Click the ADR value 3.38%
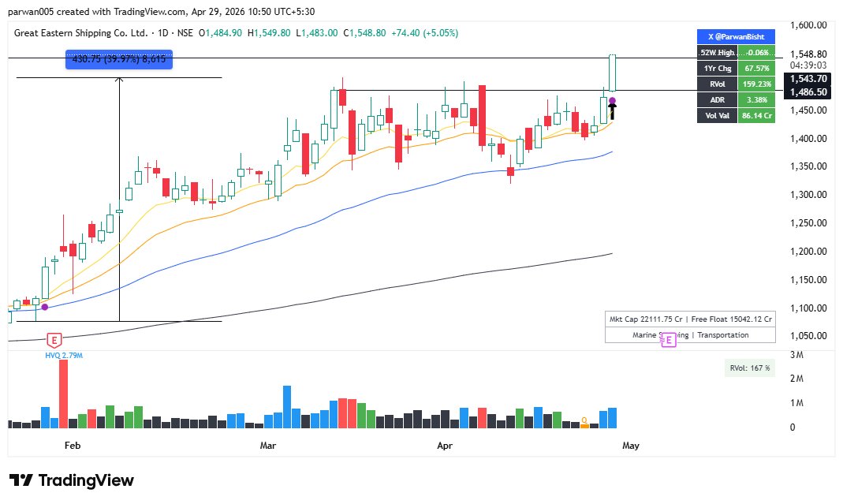This screenshot has width=843, height=504. click(756, 99)
